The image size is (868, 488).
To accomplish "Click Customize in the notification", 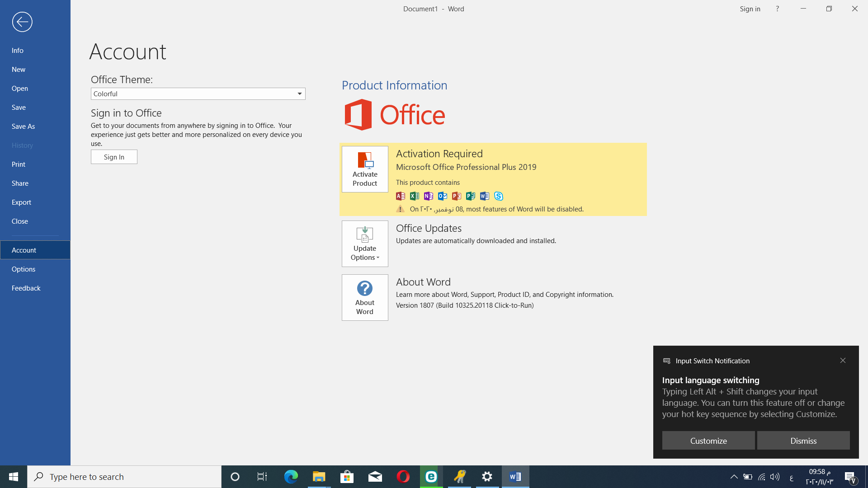I will [x=708, y=441].
